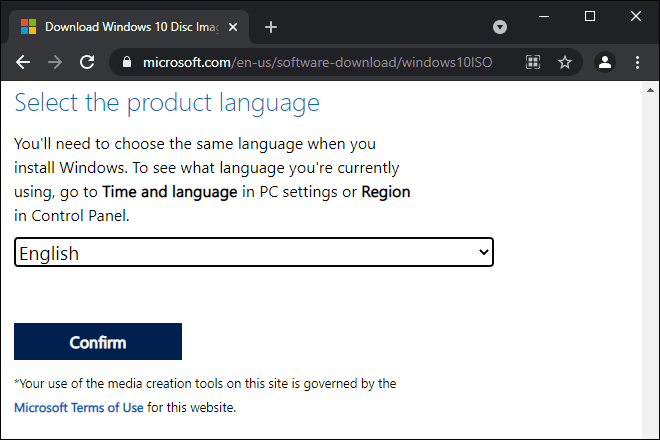
Task: Open a new tab with plus button
Action: 271,27
